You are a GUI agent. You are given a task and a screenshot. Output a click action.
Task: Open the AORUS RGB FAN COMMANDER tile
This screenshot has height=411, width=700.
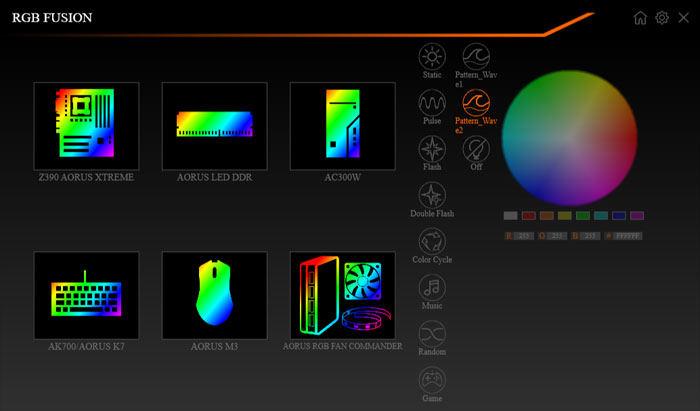tap(342, 295)
